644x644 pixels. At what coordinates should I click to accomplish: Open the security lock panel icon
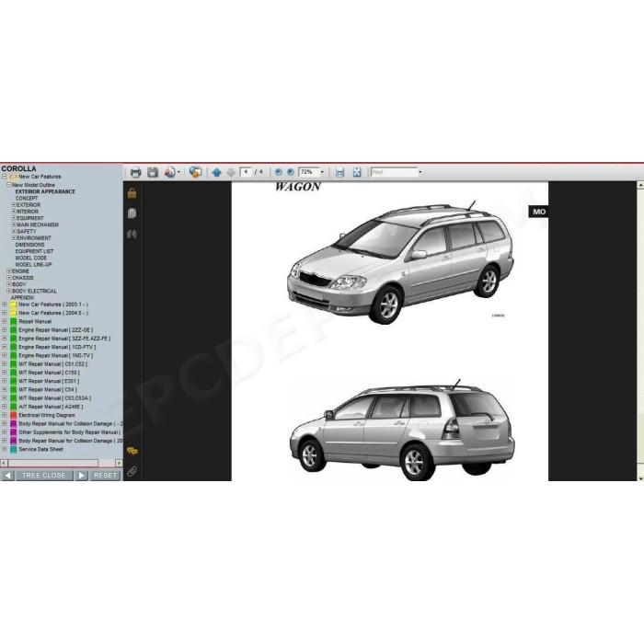(132, 193)
